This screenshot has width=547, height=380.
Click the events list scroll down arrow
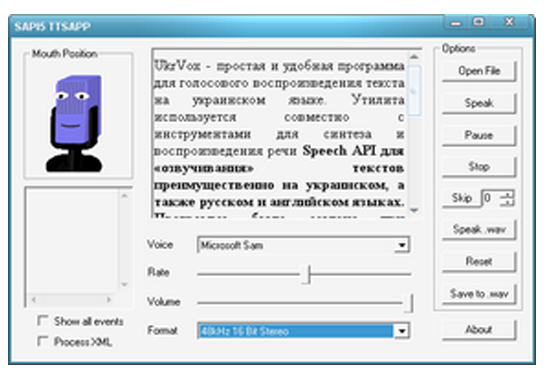tap(125, 285)
